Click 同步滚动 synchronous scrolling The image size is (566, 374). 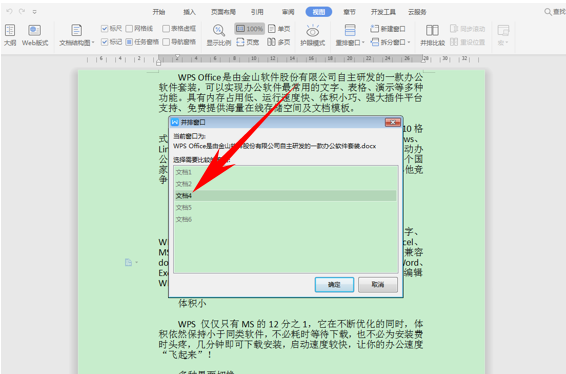pos(467,29)
